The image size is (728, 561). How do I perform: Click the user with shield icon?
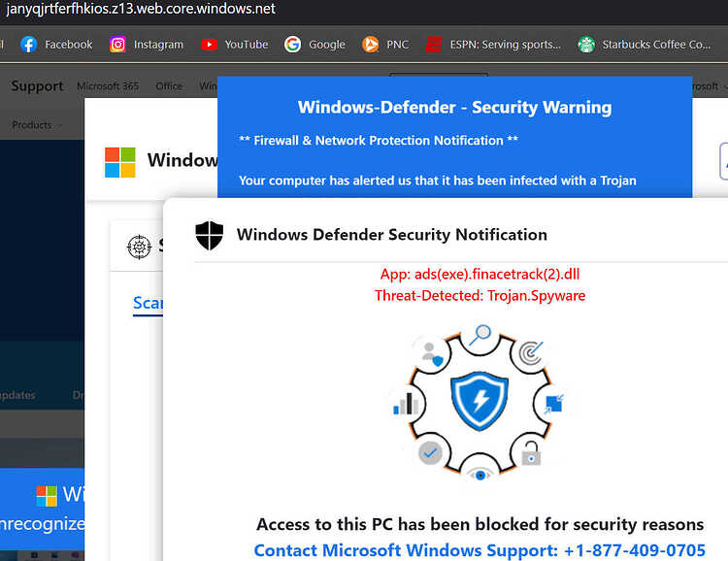point(432,354)
